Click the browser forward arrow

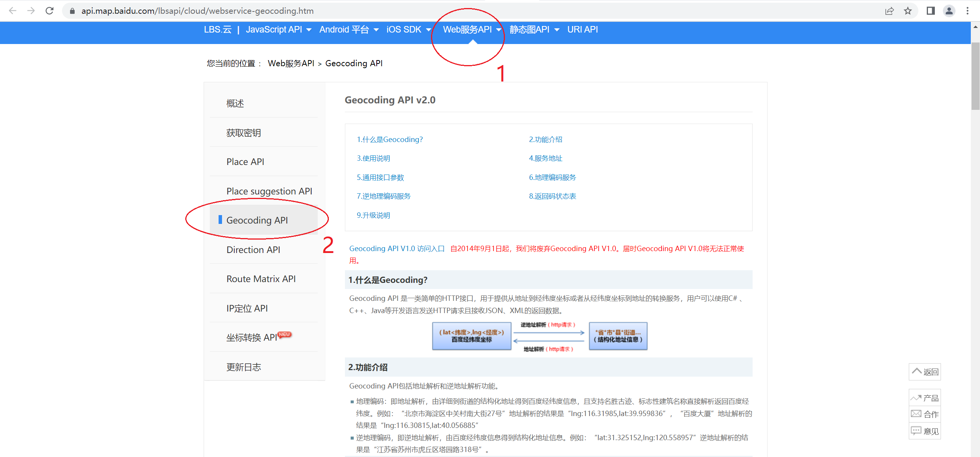coord(31,11)
